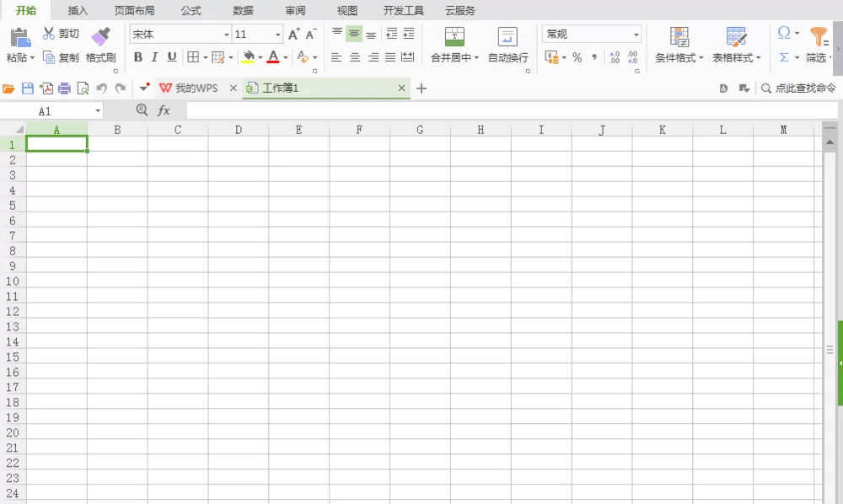This screenshot has height=504, width=843.
Task: Center text horizontally
Action: (x=355, y=57)
